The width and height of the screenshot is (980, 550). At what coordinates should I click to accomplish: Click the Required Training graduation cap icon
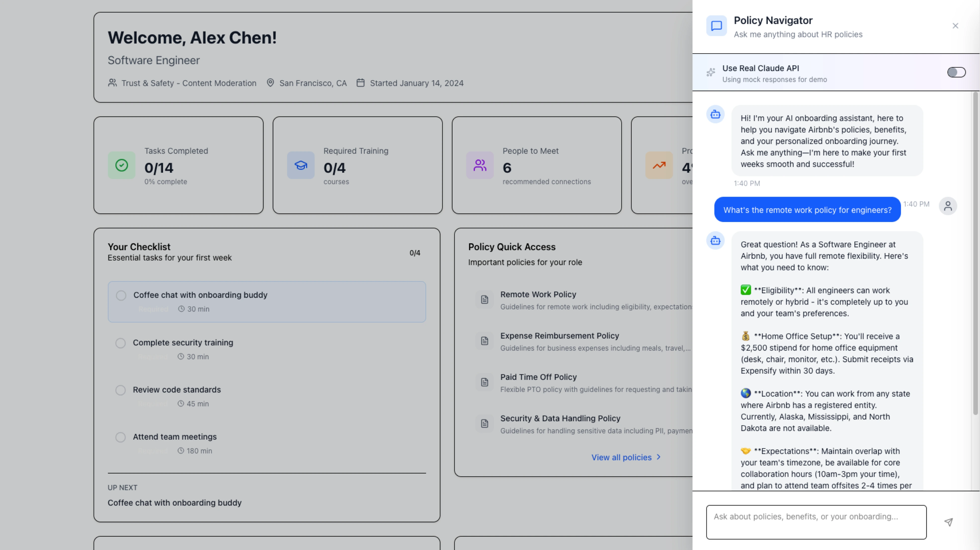tap(301, 165)
